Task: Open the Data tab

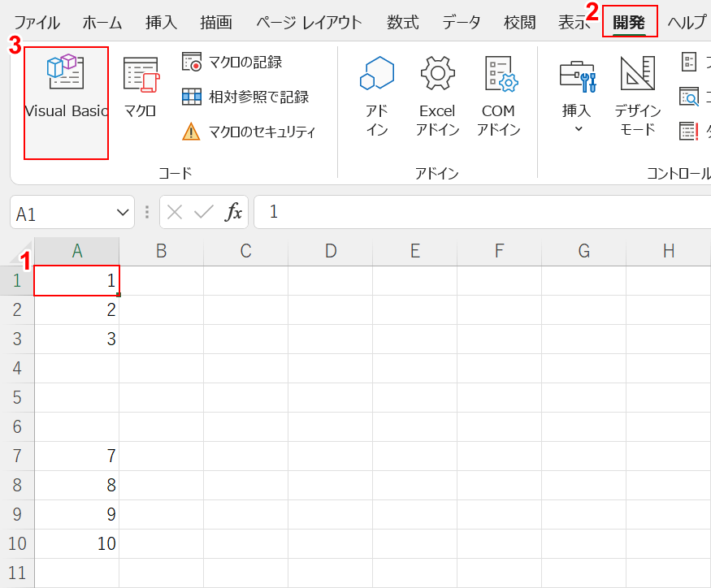Action: coord(461,23)
